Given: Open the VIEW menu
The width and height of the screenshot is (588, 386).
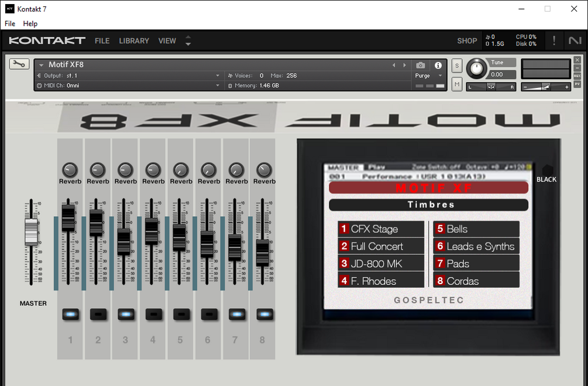Looking at the screenshot, I should [x=167, y=40].
